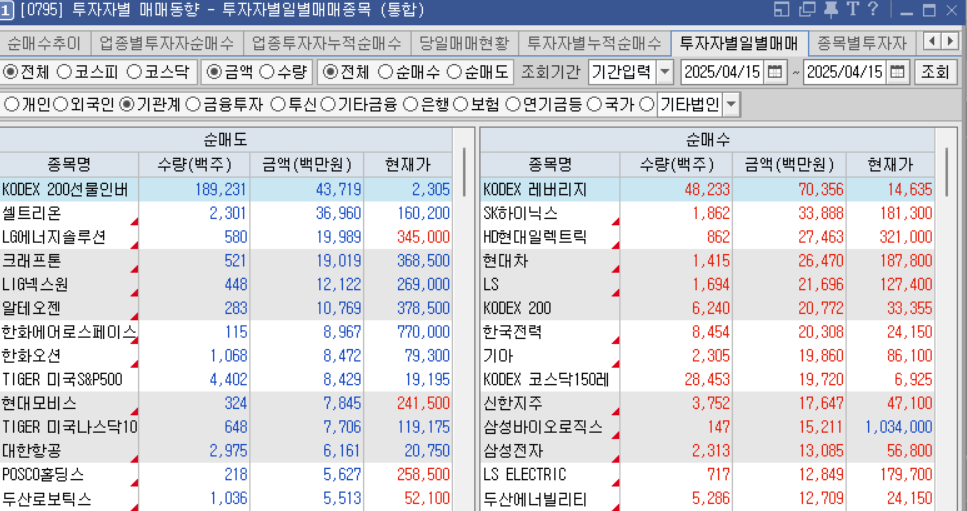Select the 두산에너빌리티 row

708,499
